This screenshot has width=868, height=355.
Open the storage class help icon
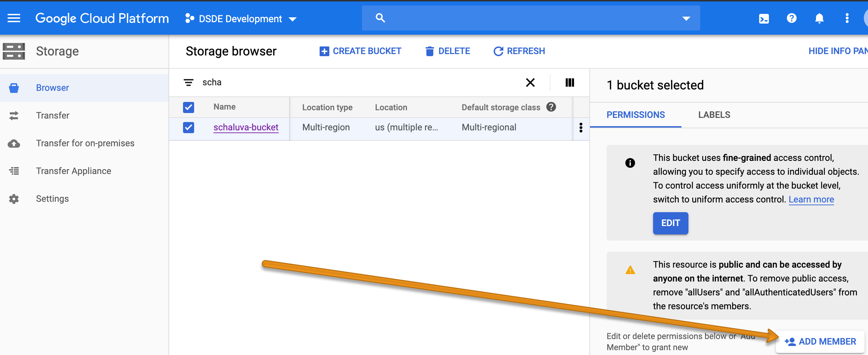(x=551, y=107)
